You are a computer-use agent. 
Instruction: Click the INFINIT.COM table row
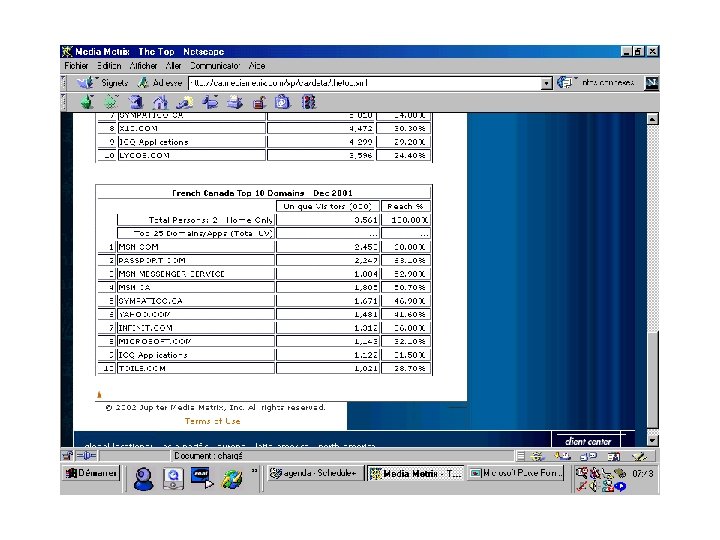(264, 328)
